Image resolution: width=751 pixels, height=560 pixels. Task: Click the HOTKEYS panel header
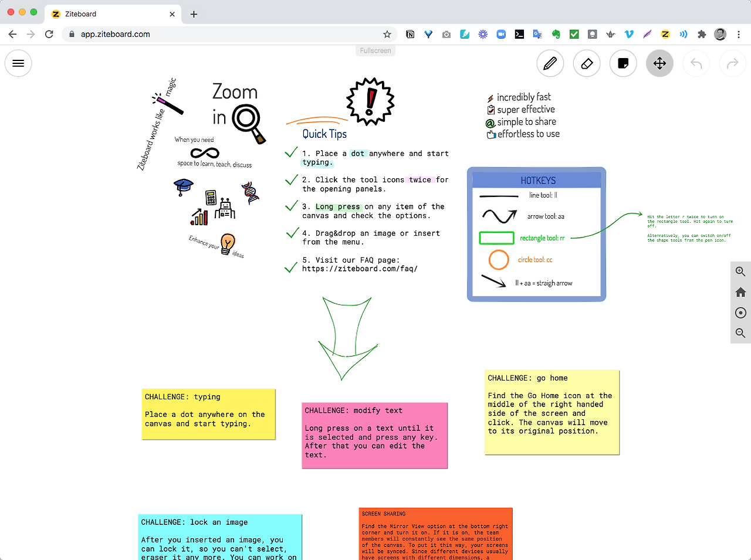(x=537, y=180)
